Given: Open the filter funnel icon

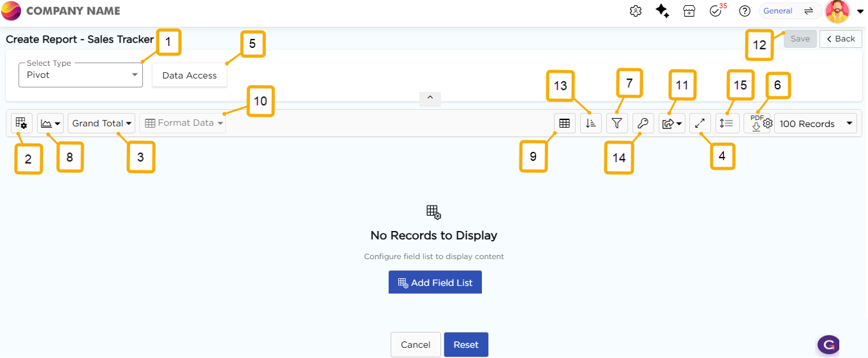Looking at the screenshot, I should pyautogui.click(x=617, y=124).
